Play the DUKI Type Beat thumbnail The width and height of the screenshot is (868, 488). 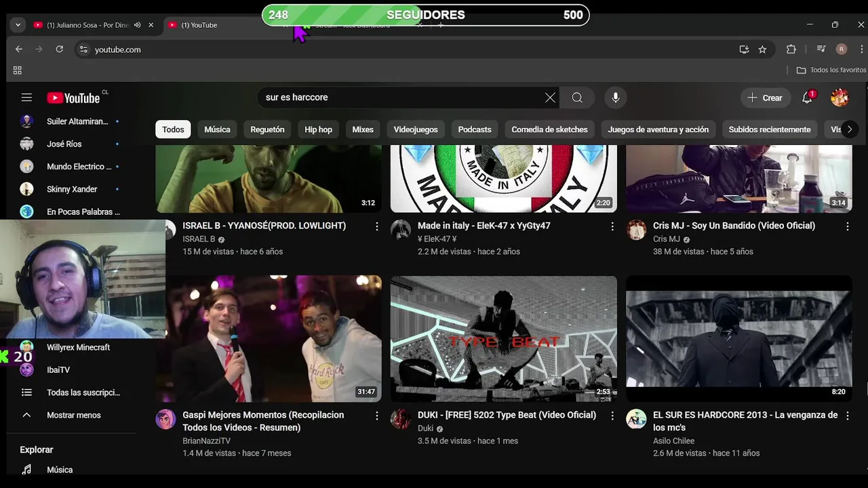click(504, 339)
